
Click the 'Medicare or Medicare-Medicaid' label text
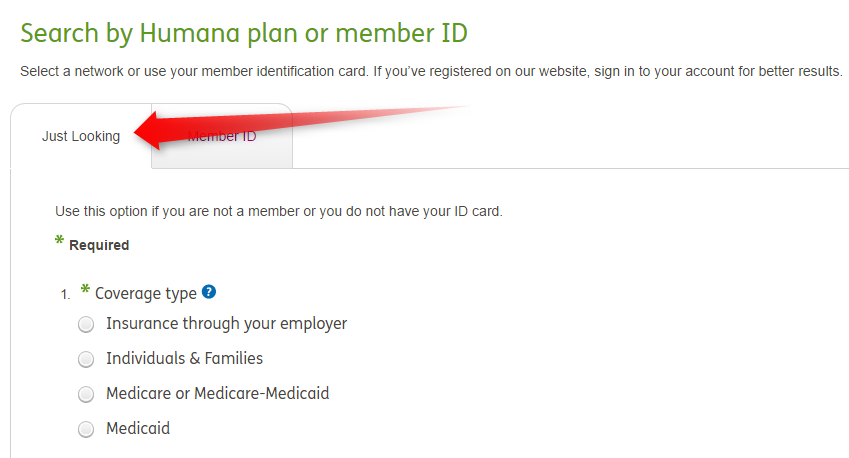217,393
